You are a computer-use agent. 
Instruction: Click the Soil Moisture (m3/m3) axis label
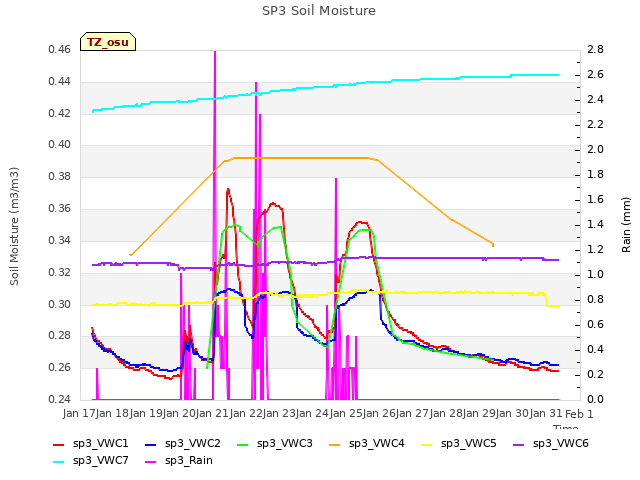(14, 226)
